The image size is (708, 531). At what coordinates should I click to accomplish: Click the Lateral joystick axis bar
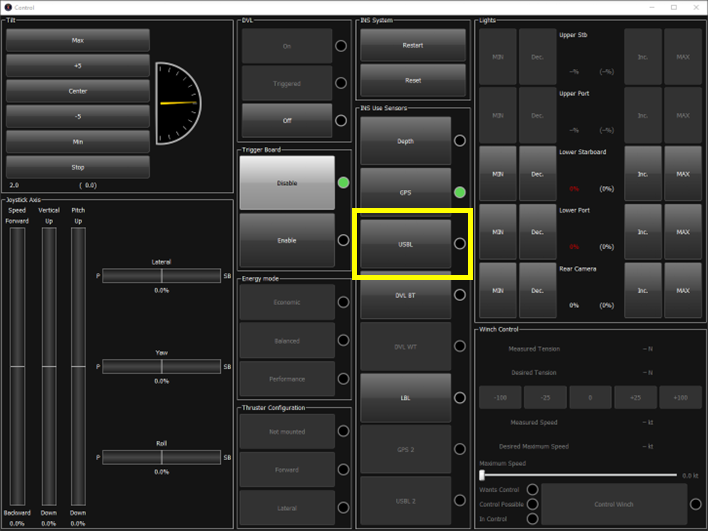tap(161, 276)
